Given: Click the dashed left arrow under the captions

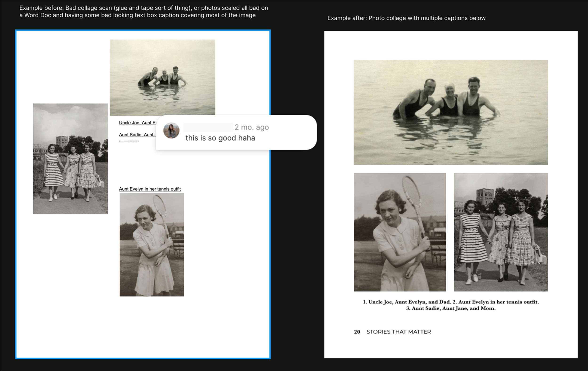Looking at the screenshot, I should point(129,141).
